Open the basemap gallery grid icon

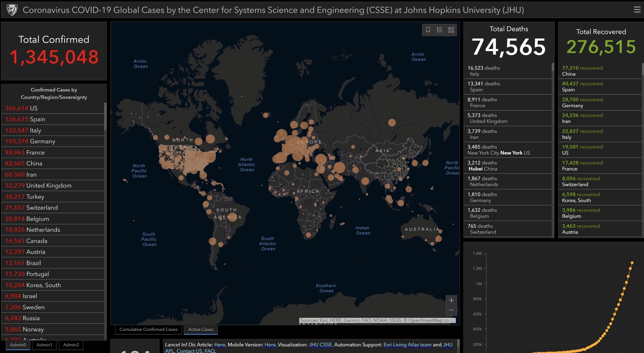[451, 30]
